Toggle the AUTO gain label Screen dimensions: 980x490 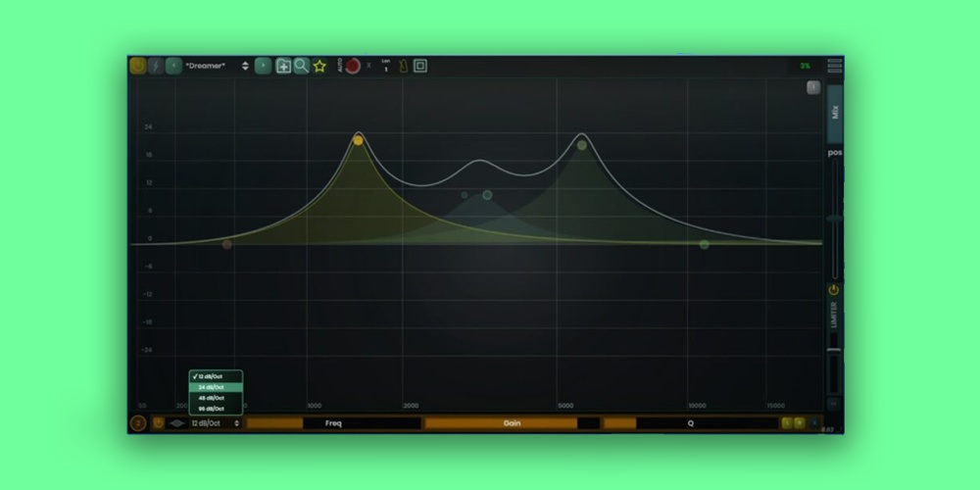[x=340, y=66]
